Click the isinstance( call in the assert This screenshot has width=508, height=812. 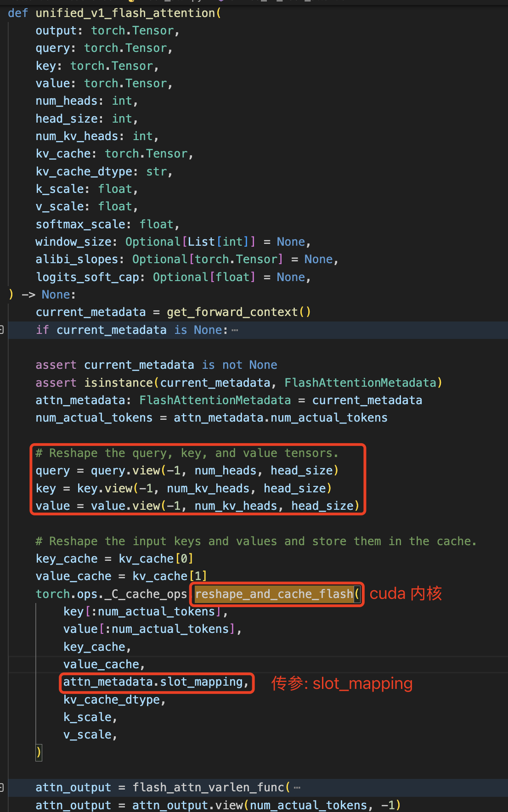tap(122, 383)
